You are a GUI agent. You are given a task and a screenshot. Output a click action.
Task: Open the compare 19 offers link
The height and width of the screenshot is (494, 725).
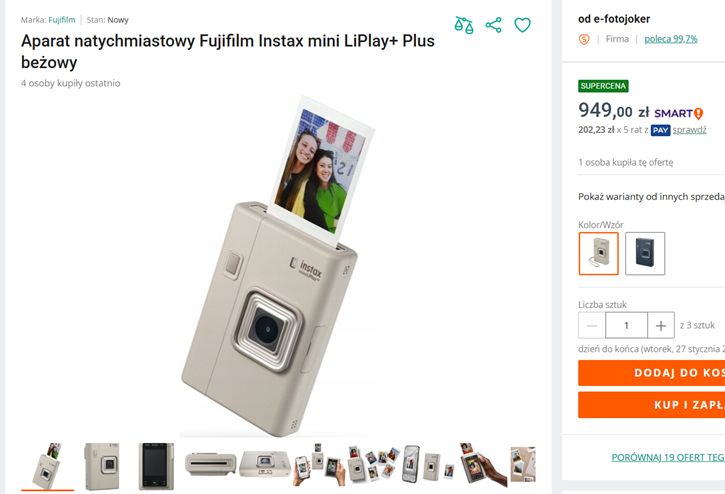(x=667, y=458)
